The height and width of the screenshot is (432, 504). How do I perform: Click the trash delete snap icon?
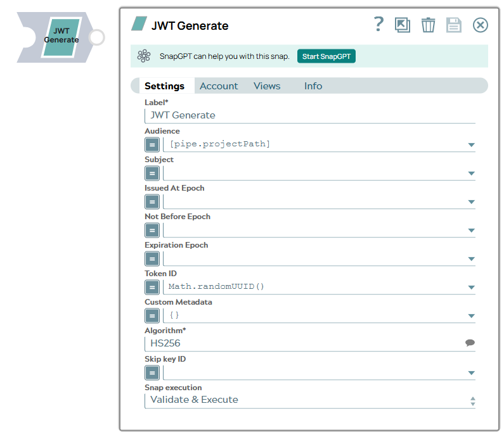pos(429,25)
